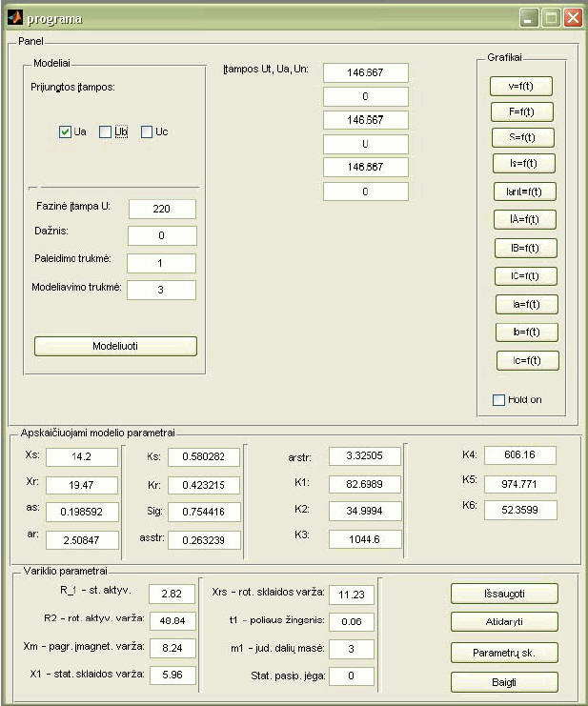Plot the IB=f(t) graph
Screen dimensions: 588x706
(525, 248)
